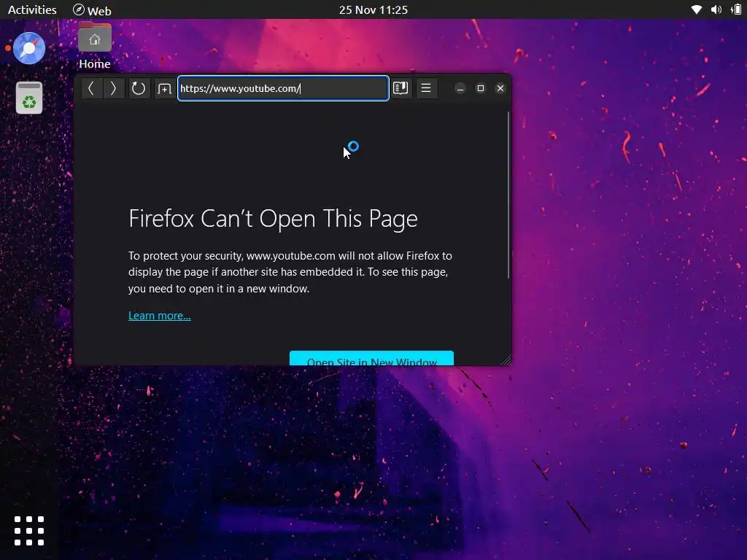Go forward to next page in browser
Screen dimensions: 747x560
(113, 88)
